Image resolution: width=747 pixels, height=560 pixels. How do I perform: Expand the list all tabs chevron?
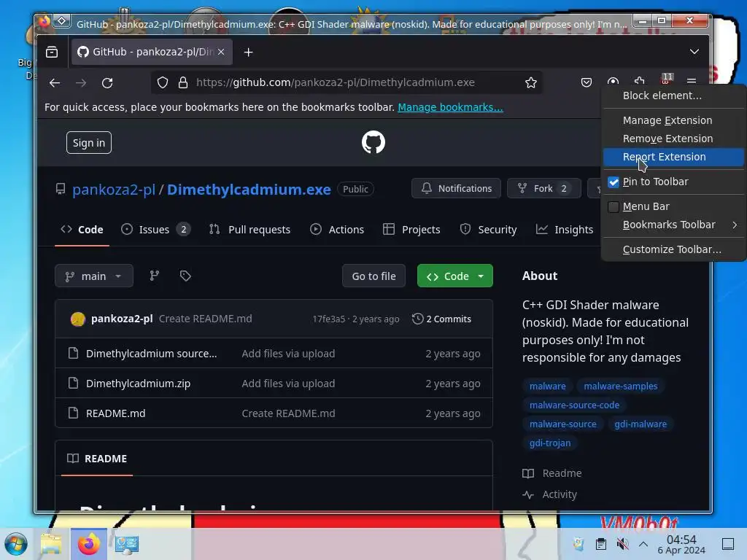694,52
